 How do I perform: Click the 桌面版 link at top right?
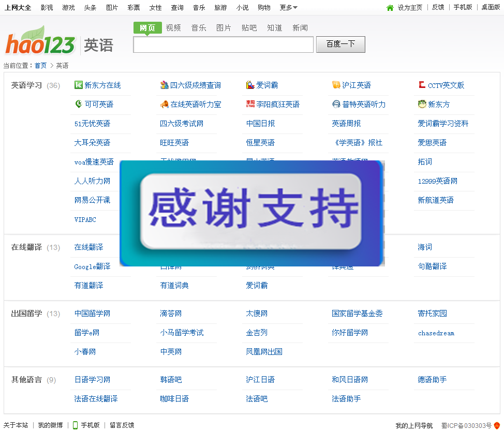491,7
